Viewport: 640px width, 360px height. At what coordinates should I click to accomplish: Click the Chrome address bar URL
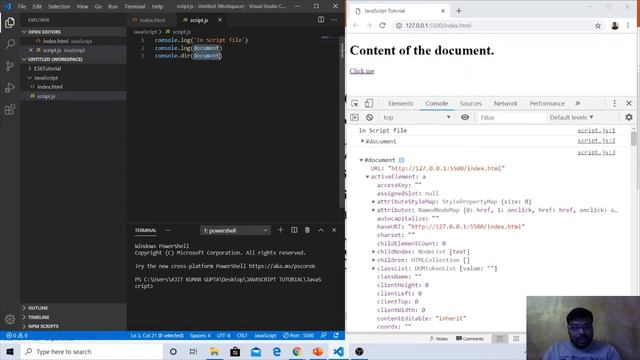click(438, 25)
